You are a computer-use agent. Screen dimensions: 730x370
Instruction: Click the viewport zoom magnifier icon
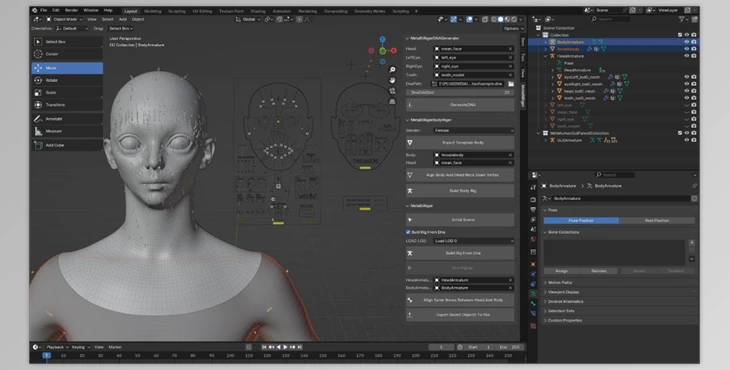[392, 70]
